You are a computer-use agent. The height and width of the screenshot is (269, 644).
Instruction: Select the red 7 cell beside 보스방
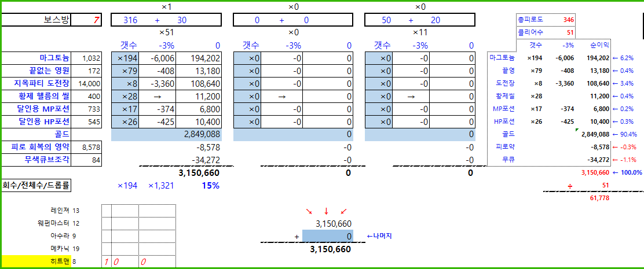click(96, 20)
